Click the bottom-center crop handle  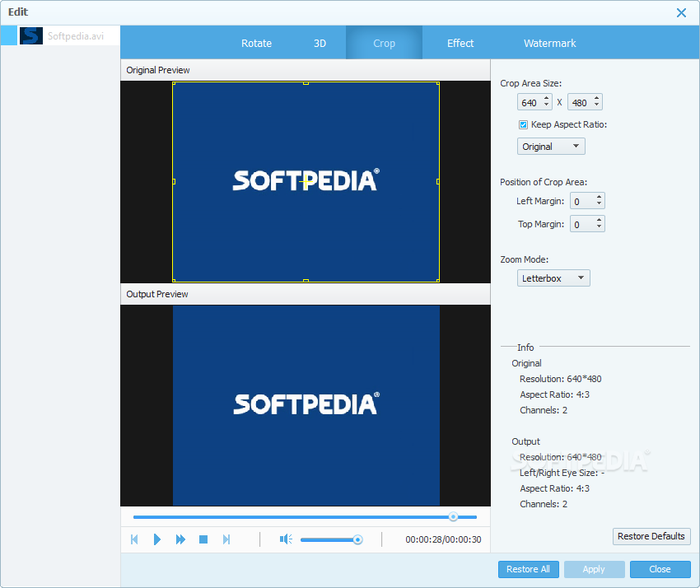click(306, 281)
